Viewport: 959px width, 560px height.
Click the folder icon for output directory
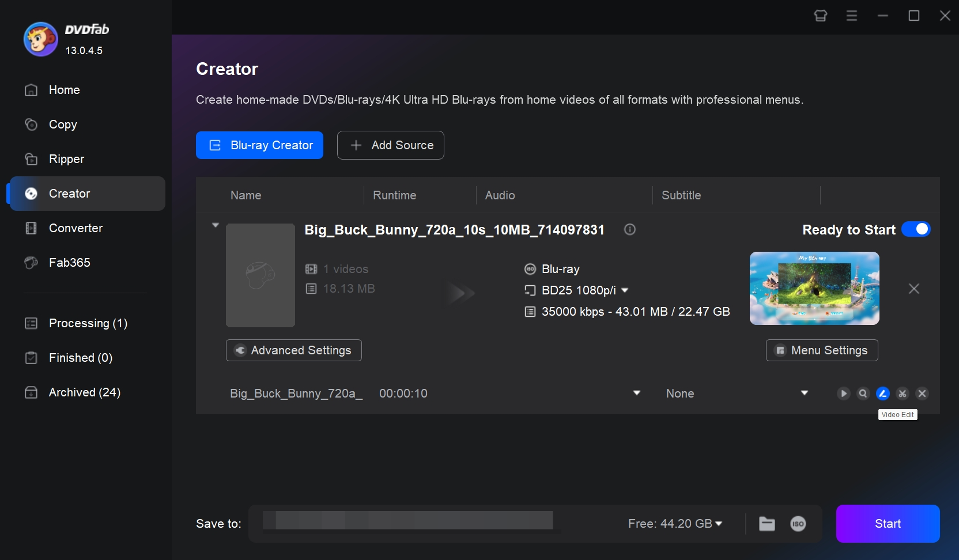(767, 524)
